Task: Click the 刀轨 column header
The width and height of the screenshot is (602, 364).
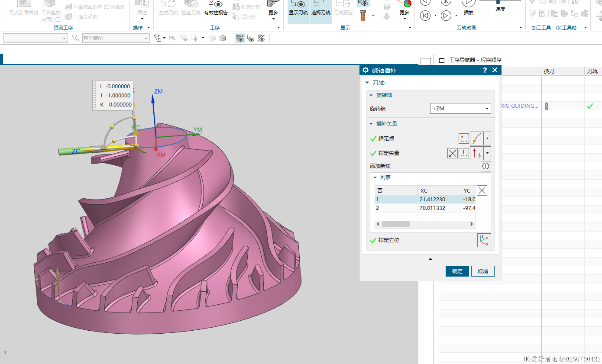Action: [592, 71]
